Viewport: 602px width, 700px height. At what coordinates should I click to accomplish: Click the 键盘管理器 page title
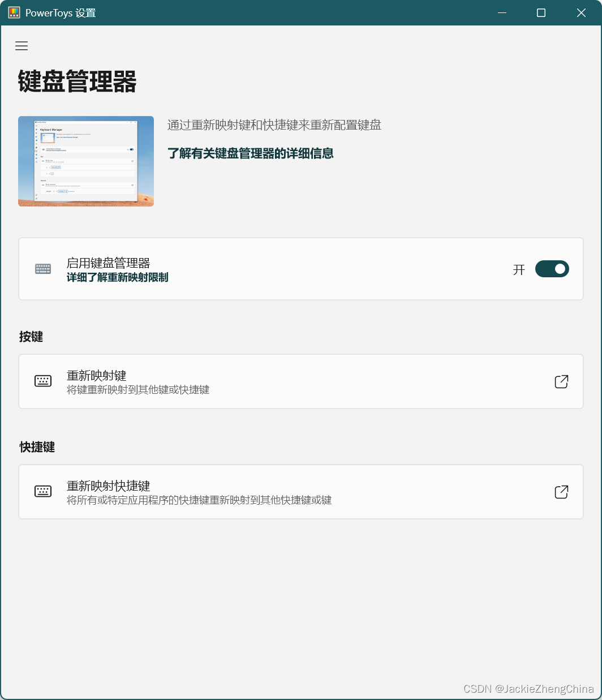[x=78, y=81]
